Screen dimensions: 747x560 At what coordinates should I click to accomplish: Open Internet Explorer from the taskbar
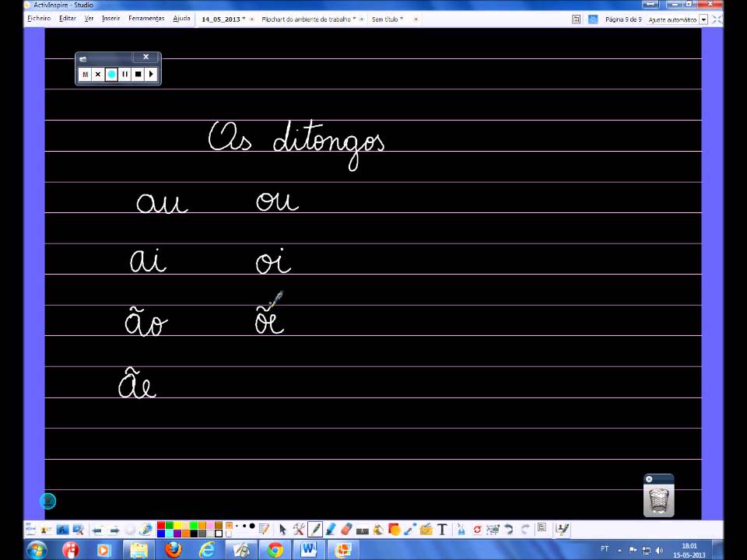207,550
